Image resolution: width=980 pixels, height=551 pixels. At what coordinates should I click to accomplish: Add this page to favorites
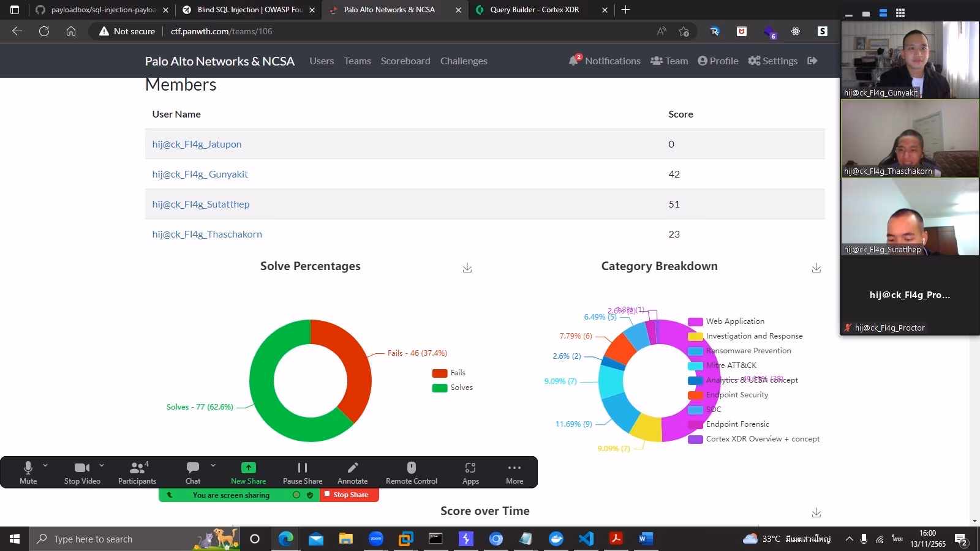[x=684, y=31]
